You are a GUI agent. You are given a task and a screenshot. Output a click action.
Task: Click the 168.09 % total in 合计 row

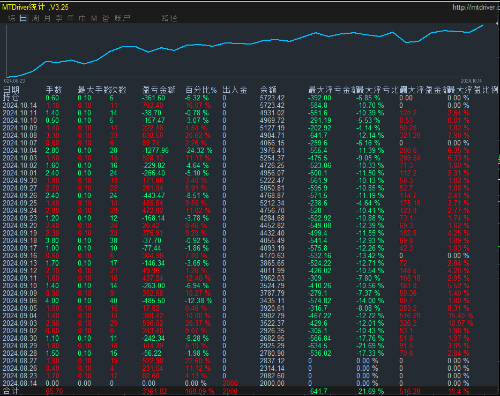[x=199, y=391]
